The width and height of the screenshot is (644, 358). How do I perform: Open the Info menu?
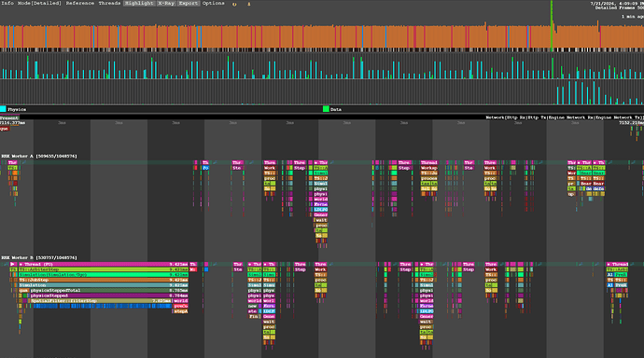click(x=7, y=3)
